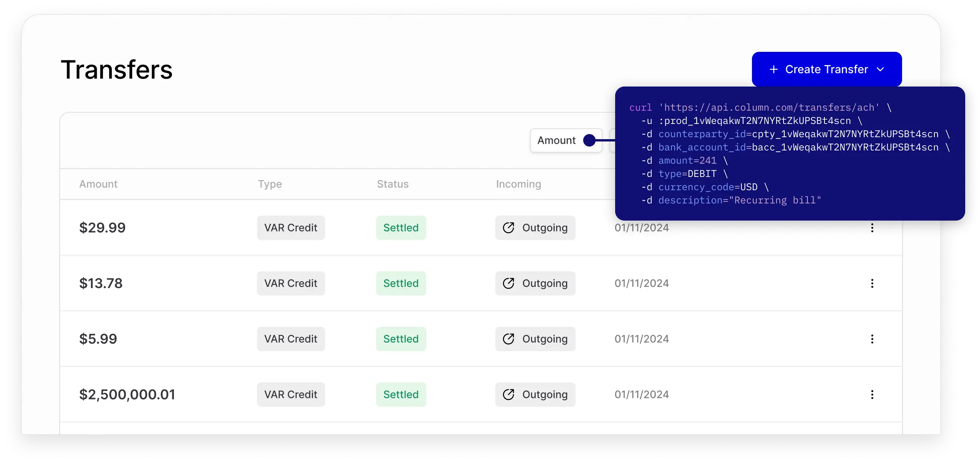This screenshot has width=980, height=463.
Task: Open kebab menu for $29.99 transfer
Action: coord(872,228)
